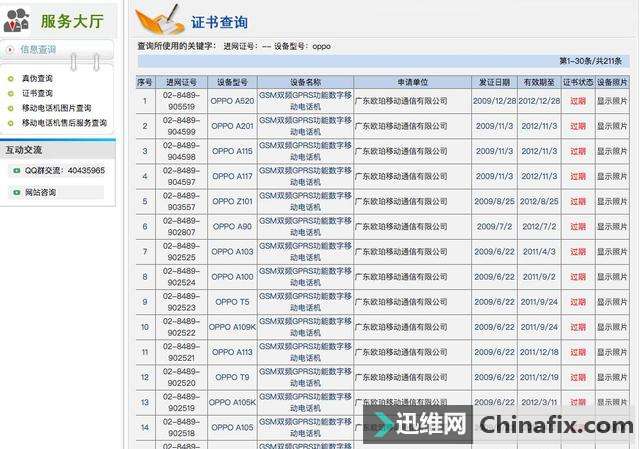
Task: Select certificate number 02-8489-902807
Action: pyautogui.click(x=181, y=227)
